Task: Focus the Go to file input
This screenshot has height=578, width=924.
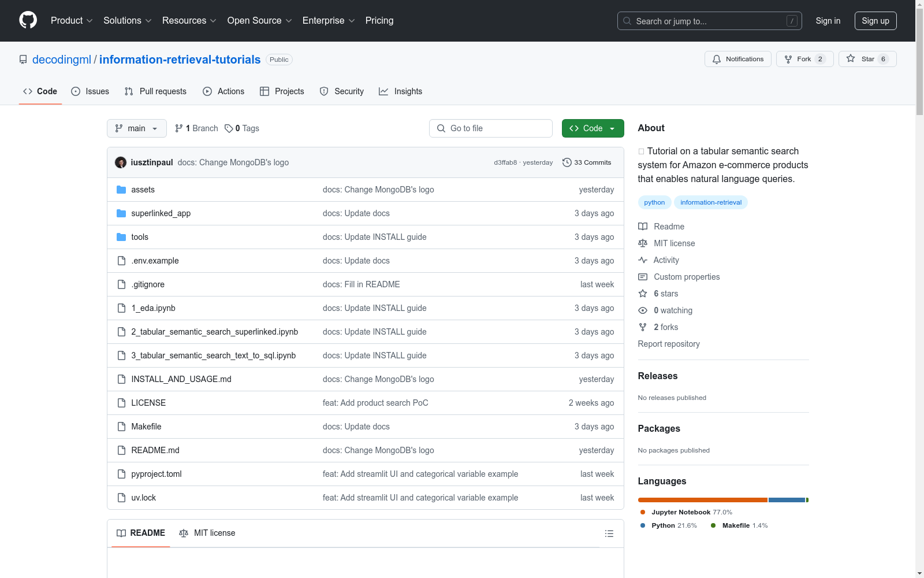Action: pos(491,128)
